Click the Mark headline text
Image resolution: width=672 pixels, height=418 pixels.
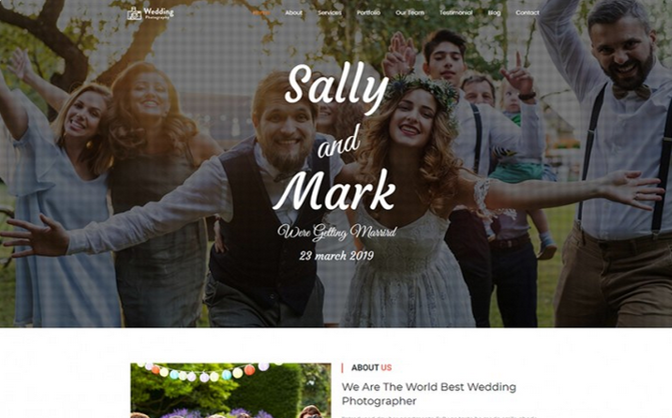coord(334,190)
